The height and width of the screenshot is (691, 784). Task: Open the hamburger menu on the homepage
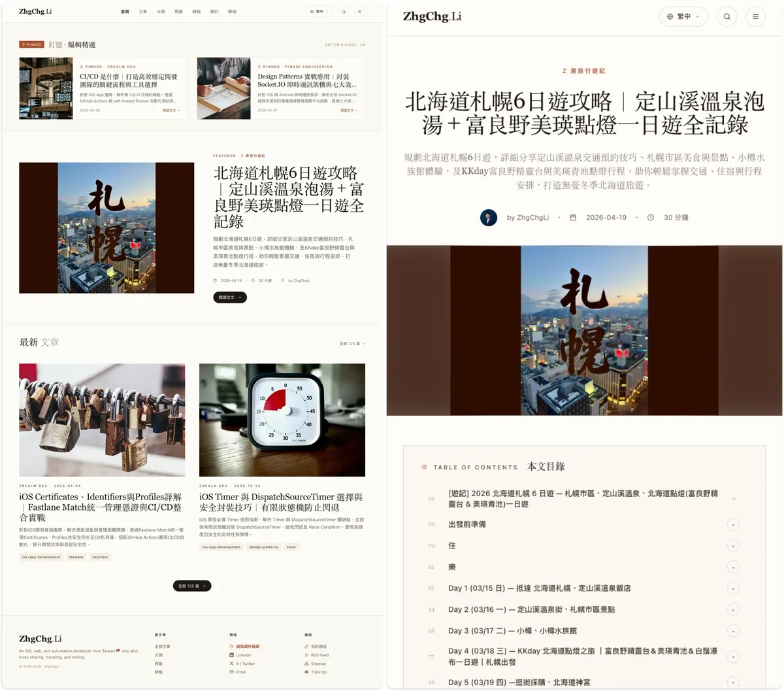click(359, 11)
